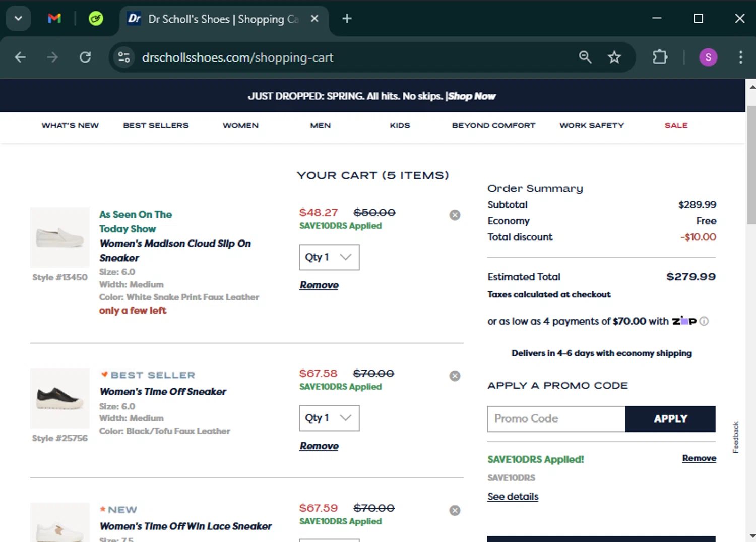Click the Style #13450 label
This screenshot has height=542, width=756.
pyautogui.click(x=60, y=277)
